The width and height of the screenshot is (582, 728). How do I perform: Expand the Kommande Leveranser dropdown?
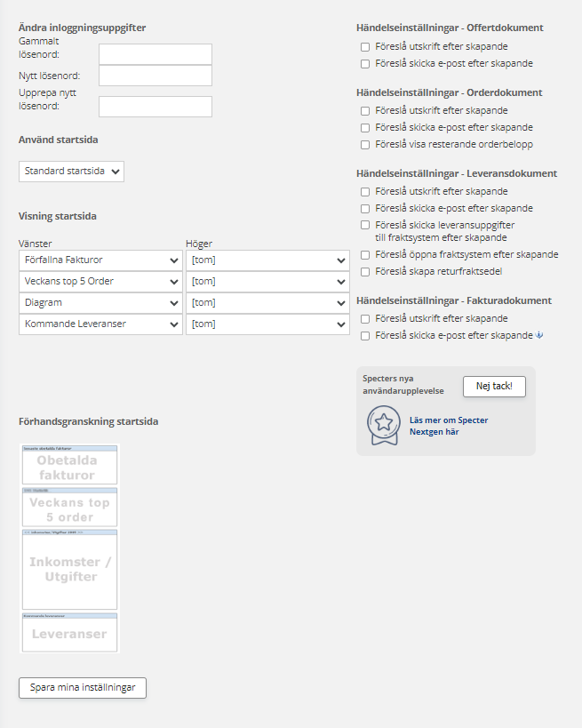click(x=100, y=324)
